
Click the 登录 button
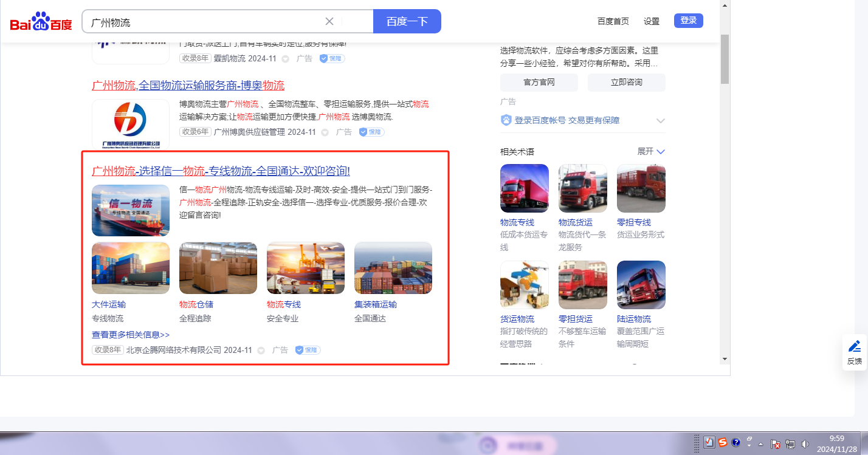click(x=689, y=21)
